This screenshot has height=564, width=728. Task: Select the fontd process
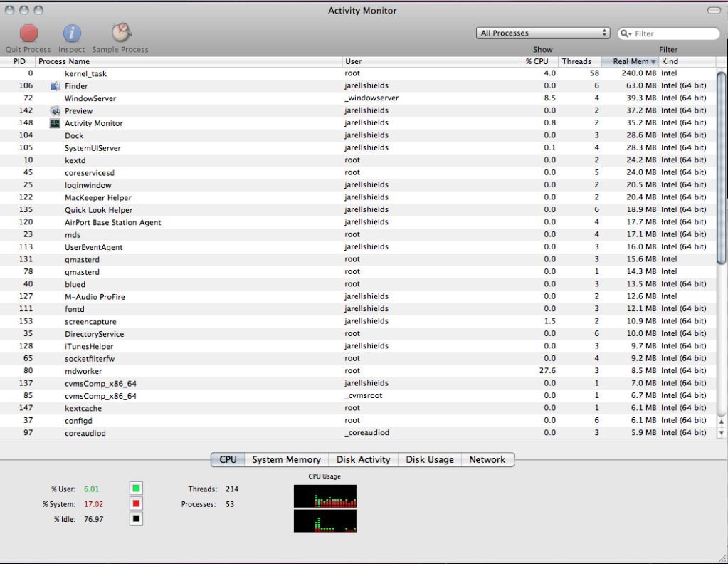tap(358, 309)
